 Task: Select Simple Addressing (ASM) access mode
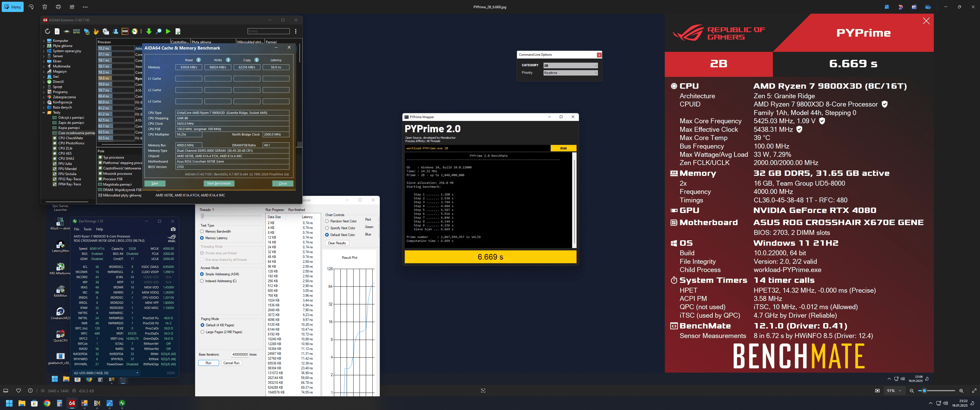click(x=202, y=274)
